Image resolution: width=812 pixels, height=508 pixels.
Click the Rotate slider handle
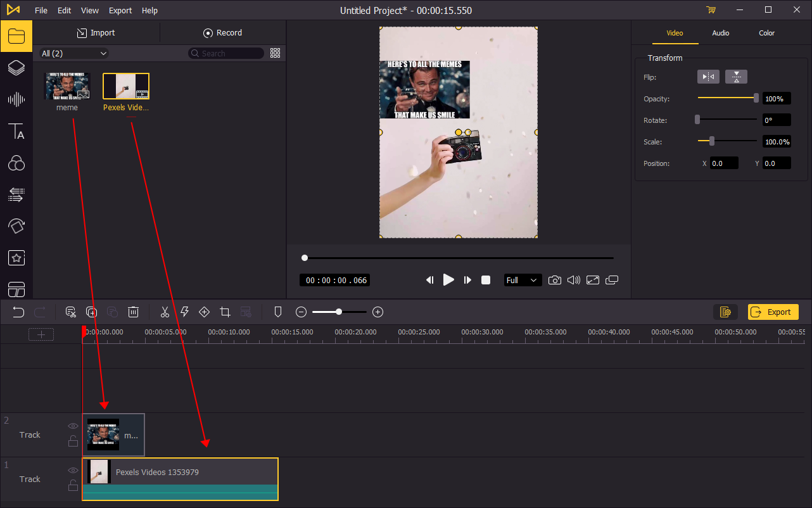pyautogui.click(x=697, y=119)
